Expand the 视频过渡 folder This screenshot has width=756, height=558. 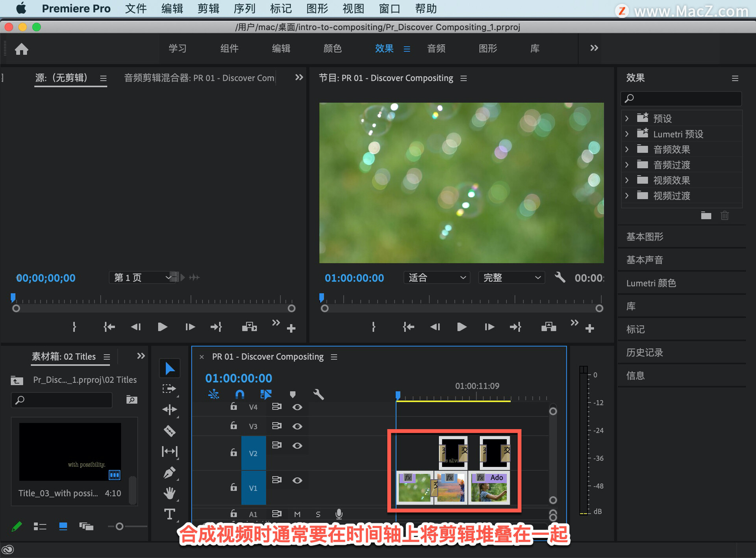pyautogui.click(x=627, y=195)
